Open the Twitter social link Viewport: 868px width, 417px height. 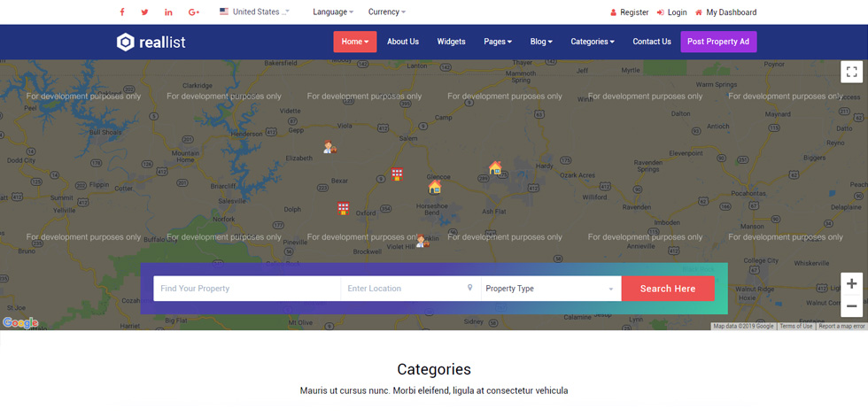[144, 12]
